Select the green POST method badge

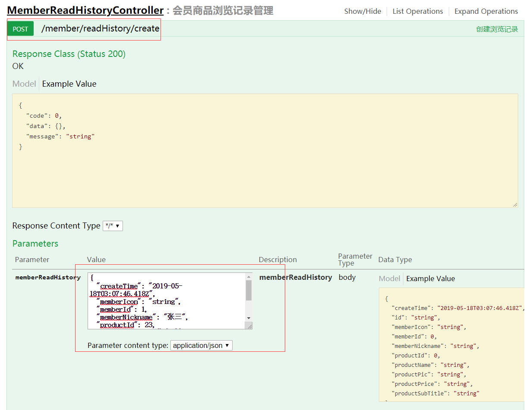pos(20,28)
